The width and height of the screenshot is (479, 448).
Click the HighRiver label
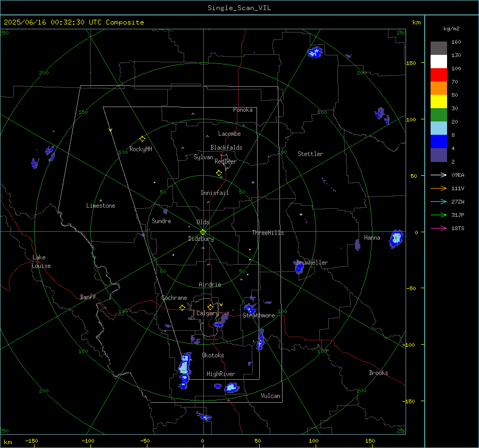tap(221, 374)
